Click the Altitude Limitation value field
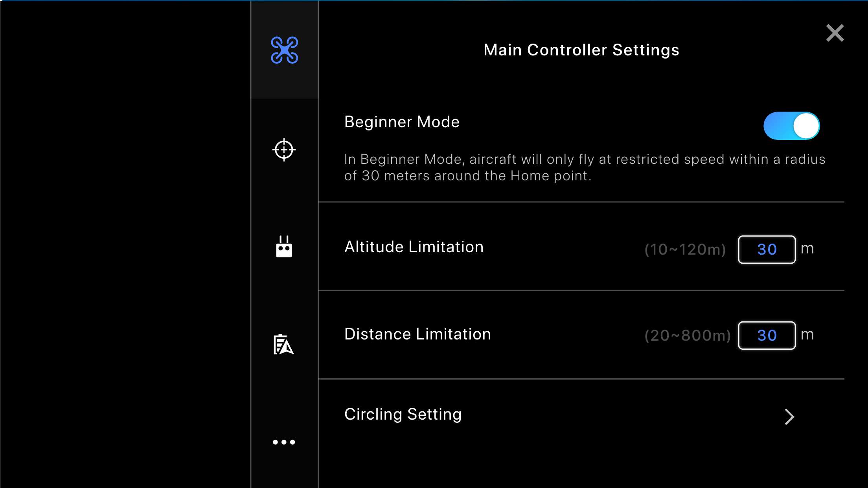 point(767,250)
